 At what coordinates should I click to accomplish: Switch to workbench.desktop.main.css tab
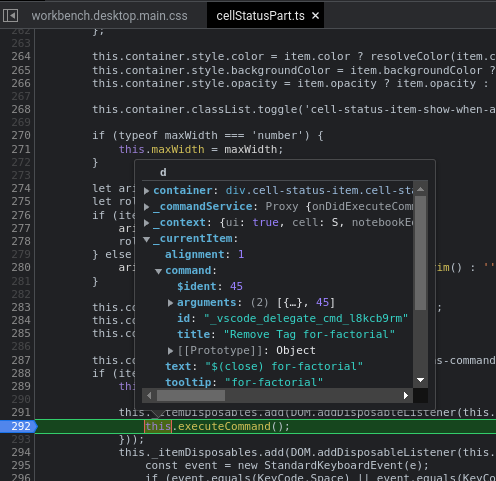pyautogui.click(x=109, y=16)
